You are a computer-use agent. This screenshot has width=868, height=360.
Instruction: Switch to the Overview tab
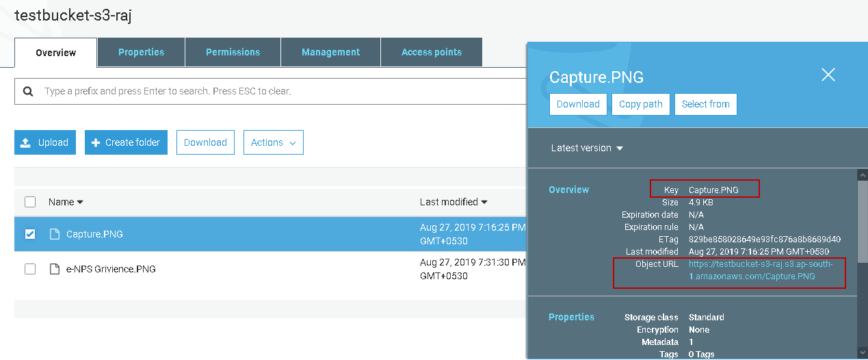click(56, 53)
